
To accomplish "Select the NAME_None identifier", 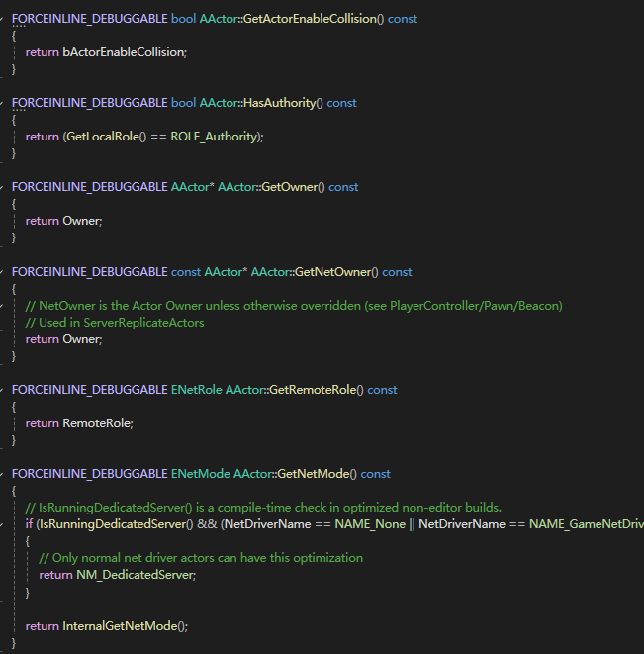I will (370, 524).
